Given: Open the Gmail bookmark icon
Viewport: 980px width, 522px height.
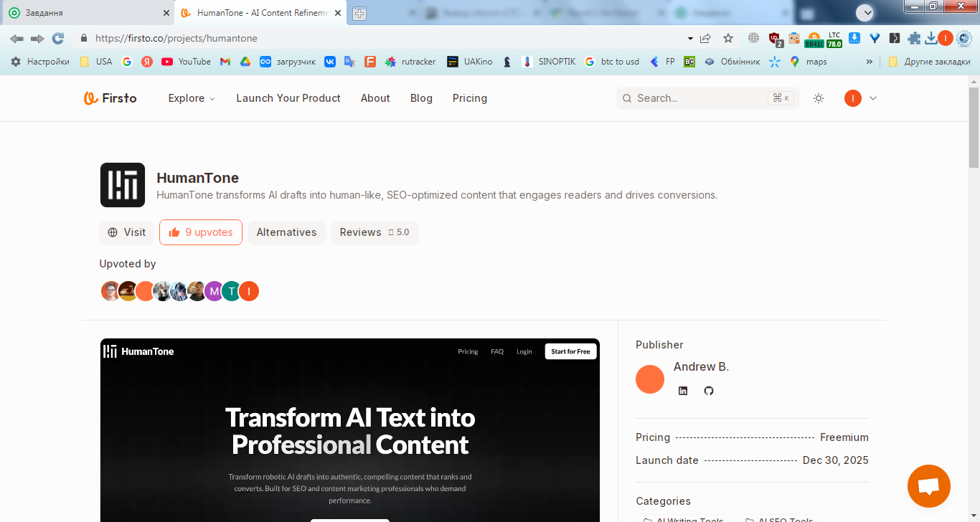Looking at the screenshot, I should [x=225, y=62].
